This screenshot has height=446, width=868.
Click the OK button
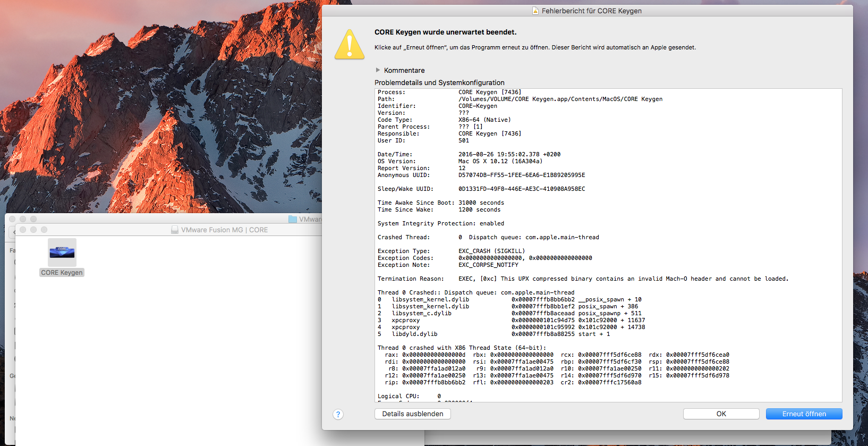click(721, 414)
